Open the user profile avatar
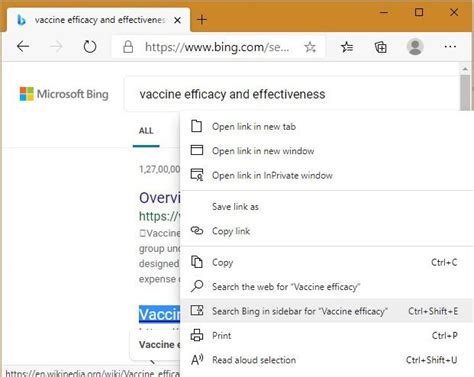Screen dimensions: 474x377 coord(415,47)
